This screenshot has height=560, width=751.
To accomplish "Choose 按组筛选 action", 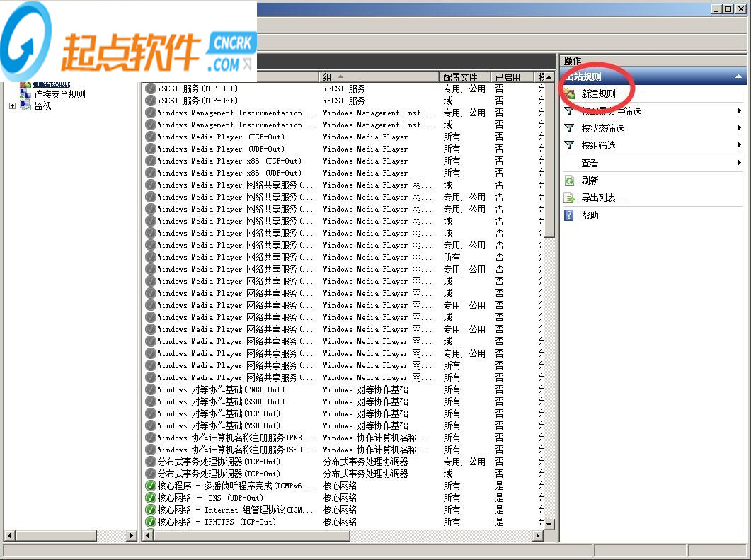I will [x=598, y=145].
